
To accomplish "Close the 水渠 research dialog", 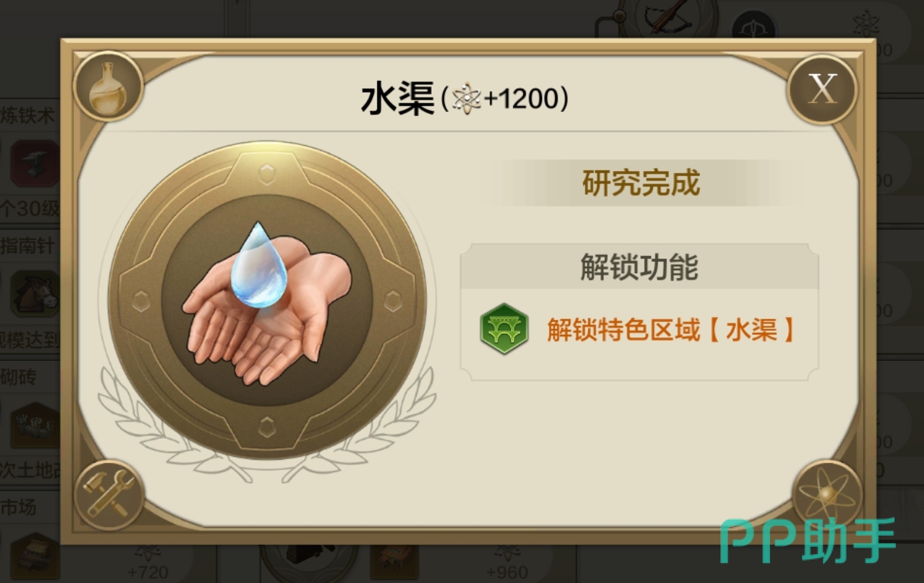I will tap(822, 89).
